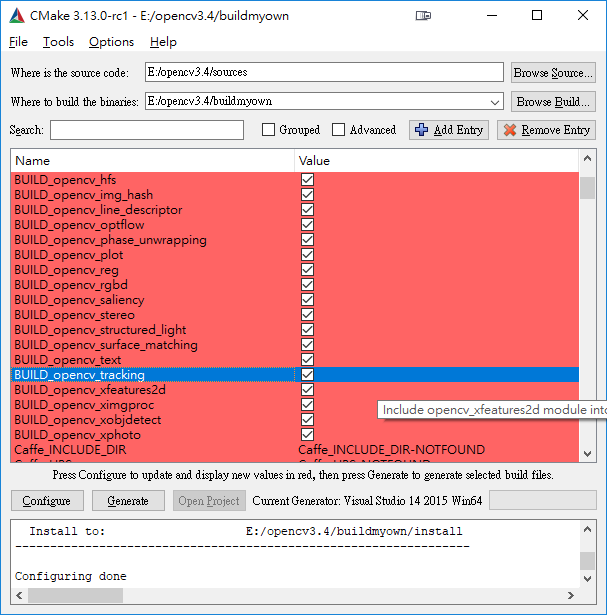Screen dimensions: 607x615
Task: Uncheck BUILD_opencv_saliency checkbox
Action: pyautogui.click(x=307, y=300)
